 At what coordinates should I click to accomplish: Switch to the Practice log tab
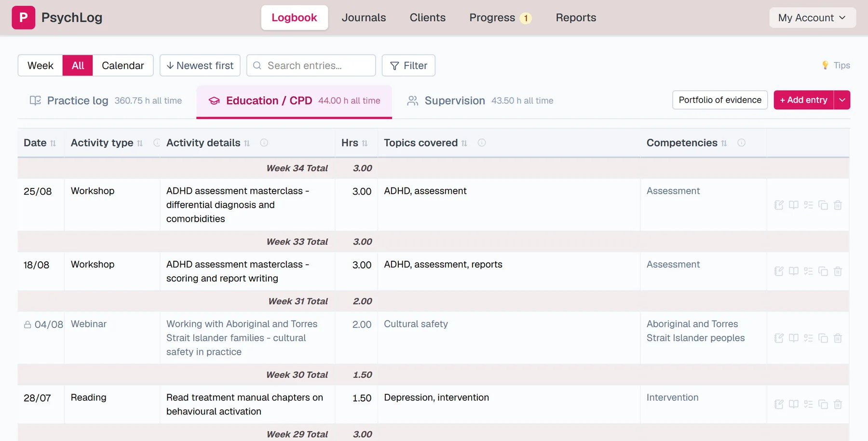point(106,101)
